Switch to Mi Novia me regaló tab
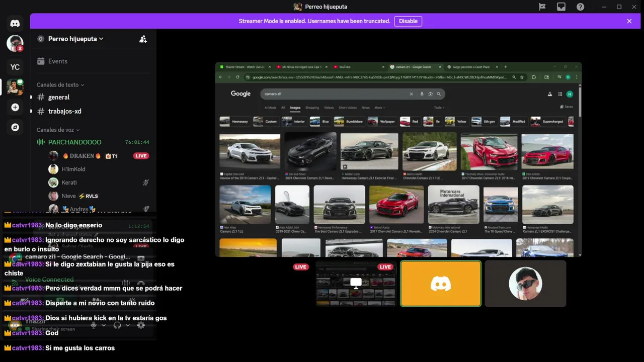 301,67
